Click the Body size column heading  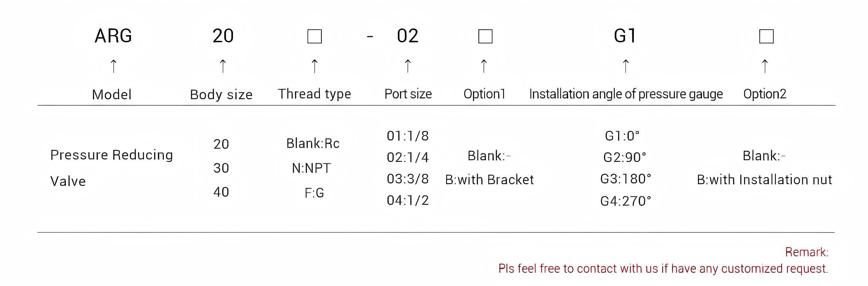pyautogui.click(x=221, y=95)
